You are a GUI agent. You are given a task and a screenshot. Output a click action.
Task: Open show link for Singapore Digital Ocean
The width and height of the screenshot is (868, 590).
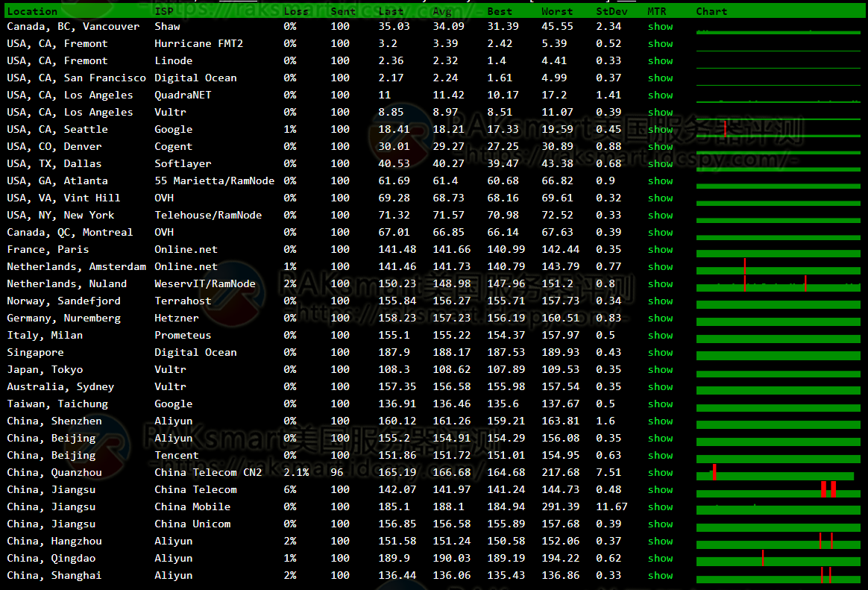pos(661,353)
